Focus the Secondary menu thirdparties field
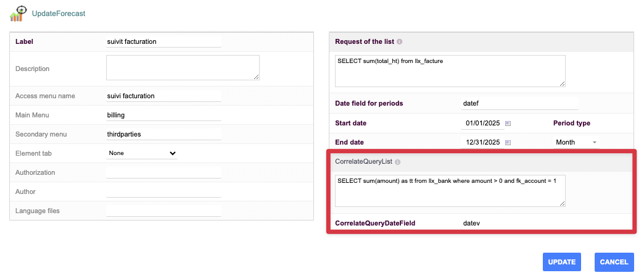Screen dimensions: 644x278 pyautogui.click(x=163, y=134)
